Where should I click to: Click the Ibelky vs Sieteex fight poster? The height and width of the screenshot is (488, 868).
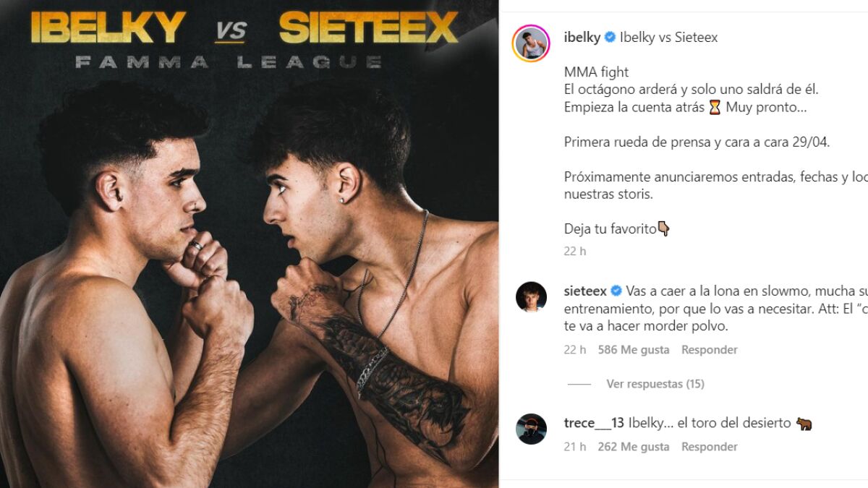coord(250,244)
